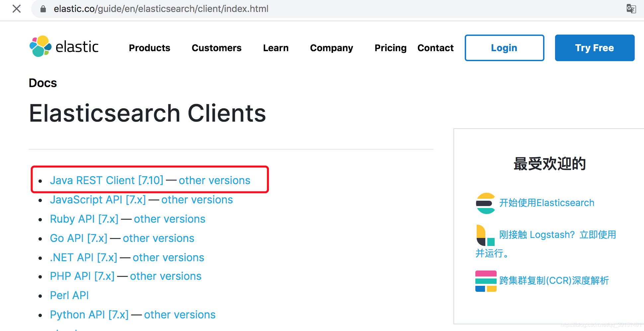644x331 pixels.
Task: Open Python API [7.x] link
Action: (x=89, y=315)
